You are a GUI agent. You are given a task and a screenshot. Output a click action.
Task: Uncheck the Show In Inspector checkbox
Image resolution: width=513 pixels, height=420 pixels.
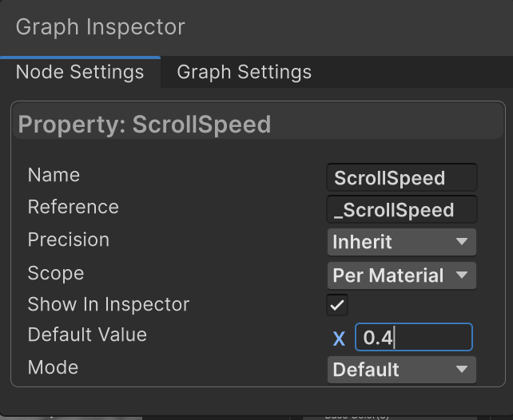pos(337,305)
